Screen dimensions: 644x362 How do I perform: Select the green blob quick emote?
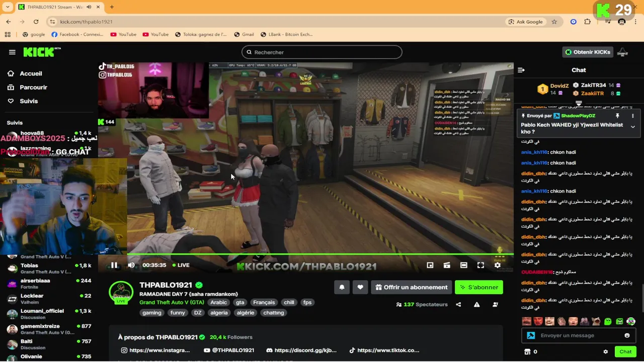(x=608, y=321)
